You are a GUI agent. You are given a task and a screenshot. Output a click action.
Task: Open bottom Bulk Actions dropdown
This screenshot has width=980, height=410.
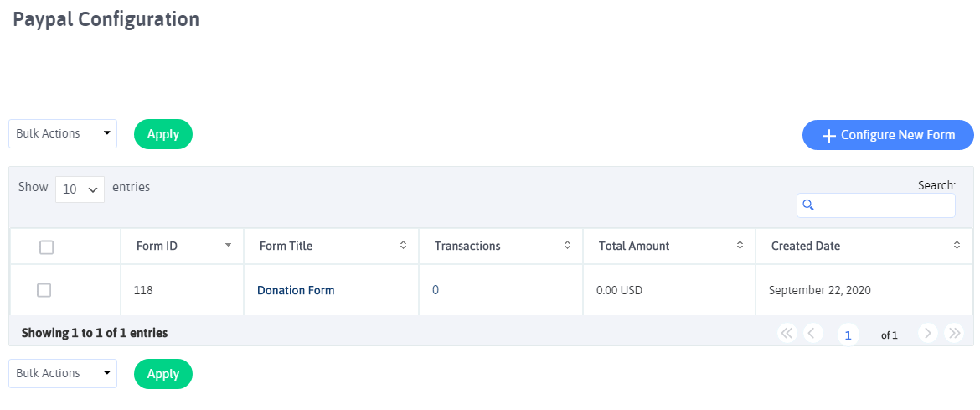click(x=63, y=374)
